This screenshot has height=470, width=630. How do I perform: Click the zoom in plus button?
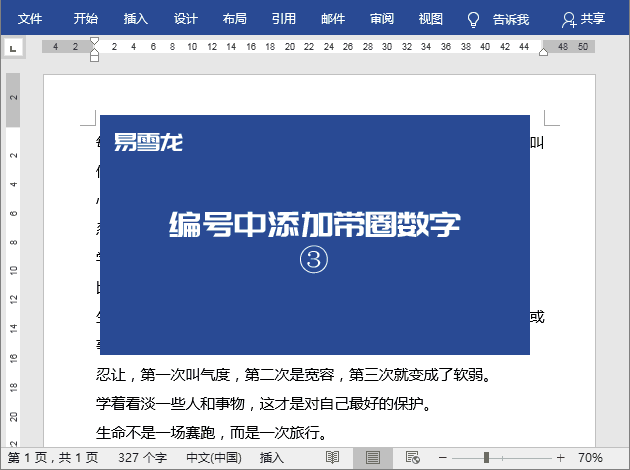(560, 458)
